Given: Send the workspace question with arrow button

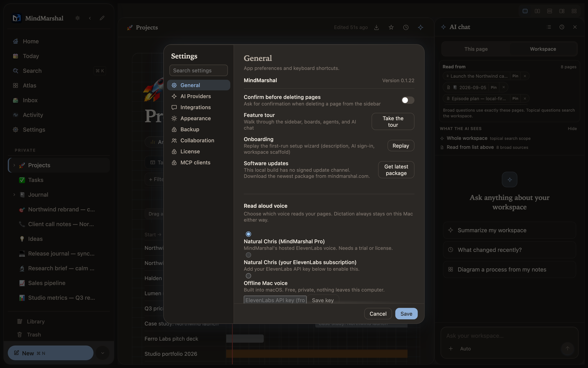Looking at the screenshot, I should coord(568,349).
